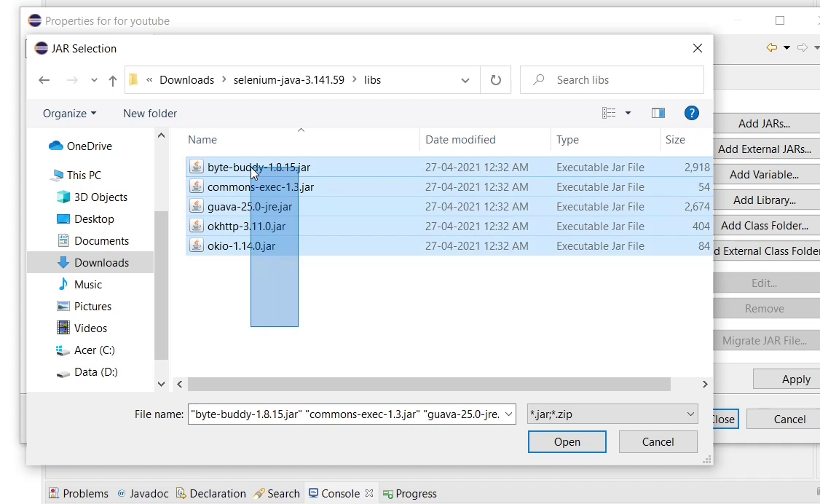
Task: Toggle the preview pane
Action: pos(658,113)
